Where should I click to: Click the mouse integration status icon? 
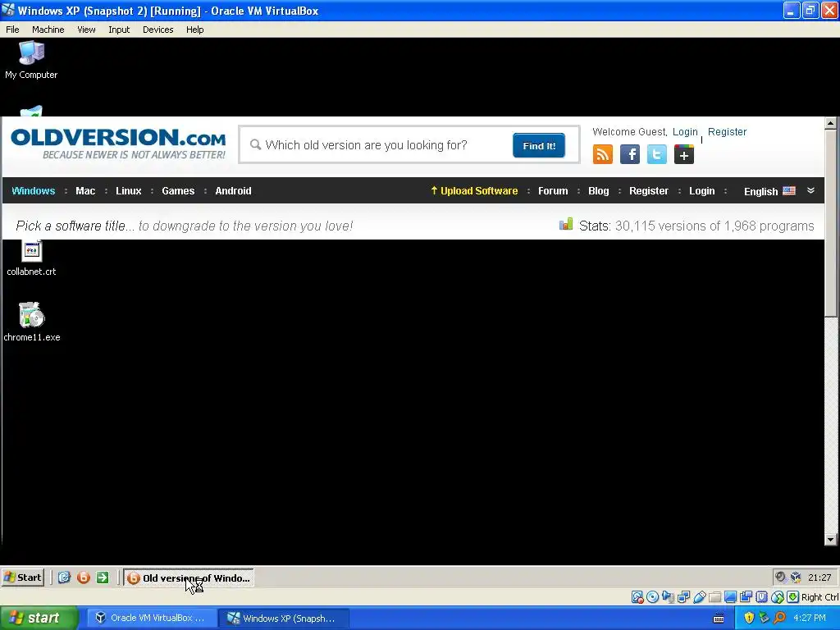pyautogui.click(x=778, y=597)
